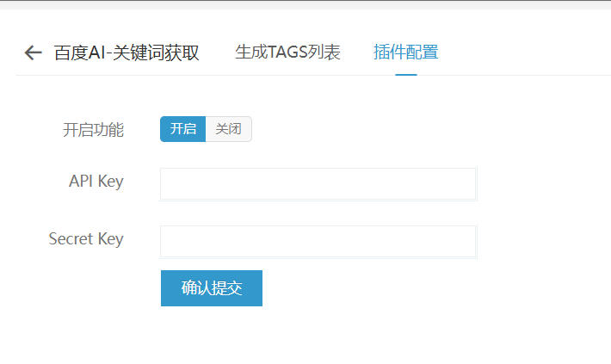The width and height of the screenshot is (611, 364).
Task: Submit with the 确认提交 button
Action: (212, 288)
